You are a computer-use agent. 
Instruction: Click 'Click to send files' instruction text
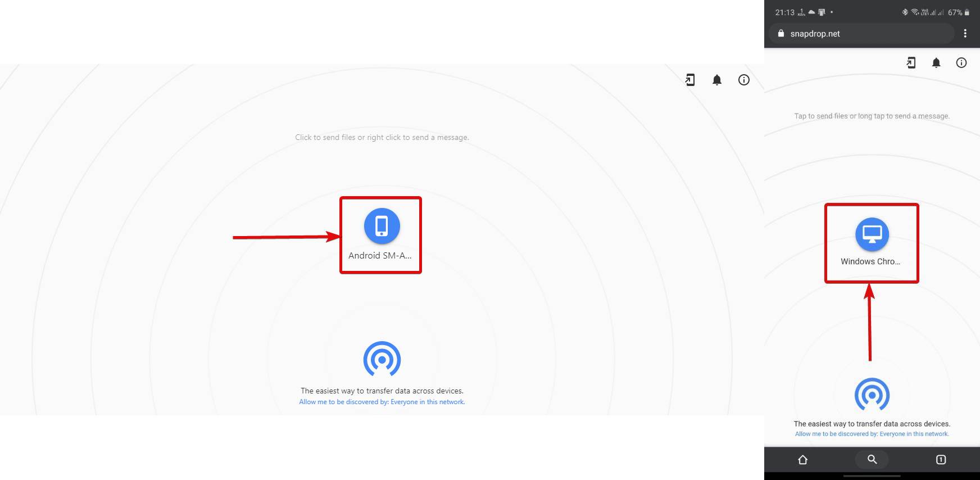coord(382,137)
